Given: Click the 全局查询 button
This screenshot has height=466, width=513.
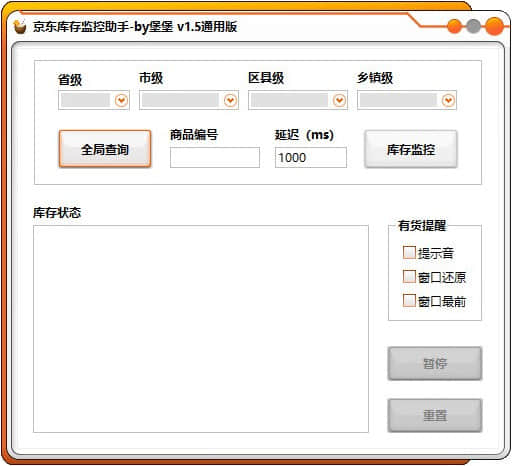Looking at the screenshot, I should pyautogui.click(x=105, y=149).
